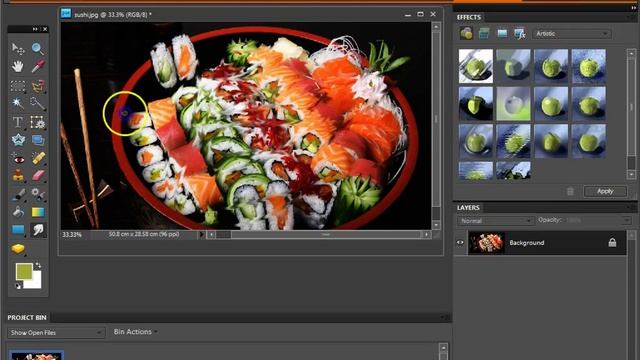
Task: Select the Move tool
Action: (18, 49)
